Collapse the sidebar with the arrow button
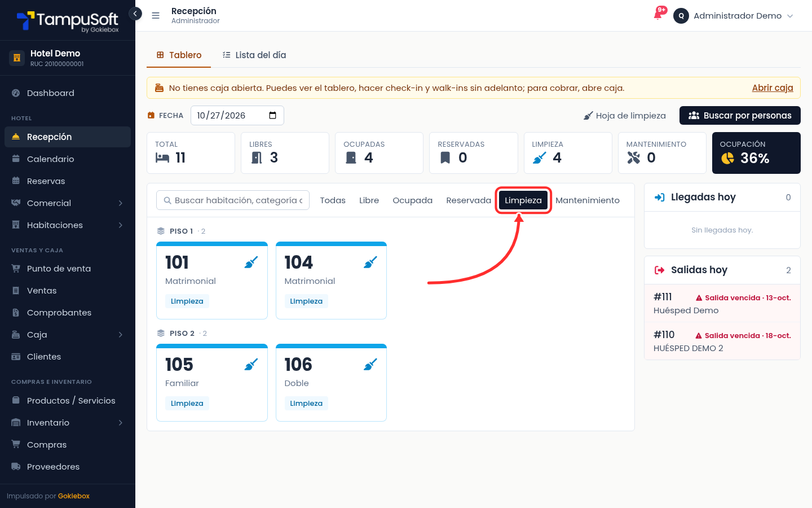This screenshot has width=812, height=508. point(135,14)
